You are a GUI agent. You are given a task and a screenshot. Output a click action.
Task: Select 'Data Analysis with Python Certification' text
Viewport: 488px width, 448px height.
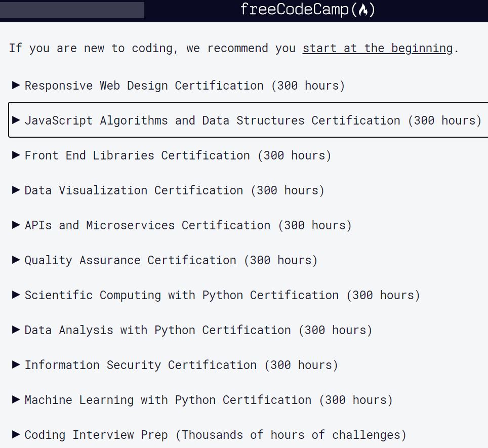pyautogui.click(x=158, y=330)
